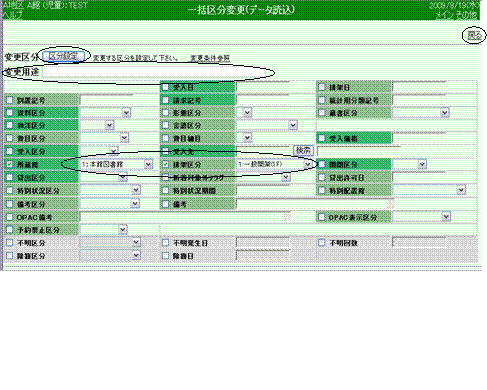
Task: Uncheck the 所蔵館 checkbox
Action: pos(10,164)
